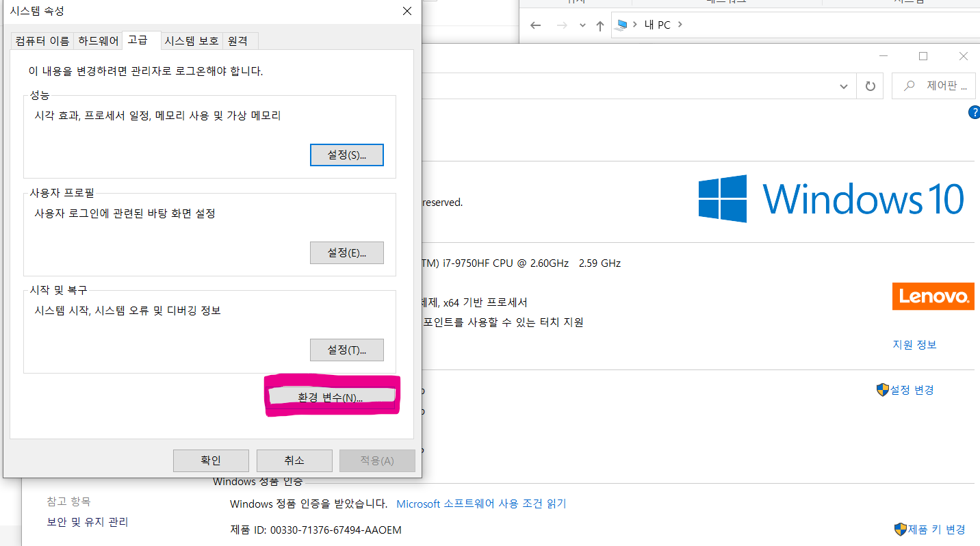Close the Control Panel window
The width and height of the screenshot is (980, 546).
click(x=963, y=56)
